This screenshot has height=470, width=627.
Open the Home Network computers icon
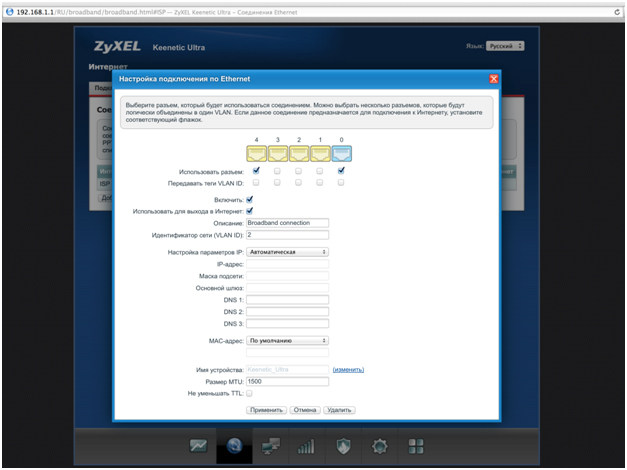271,446
